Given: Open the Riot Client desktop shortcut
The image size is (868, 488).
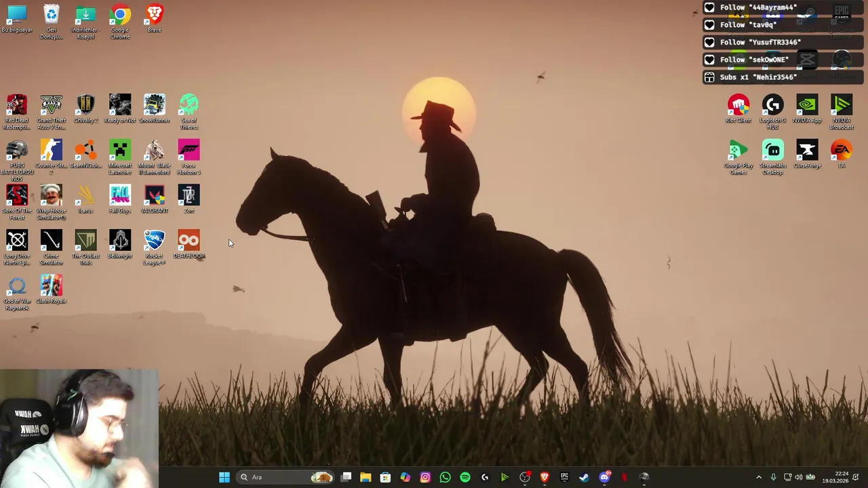Looking at the screenshot, I should click(x=738, y=109).
